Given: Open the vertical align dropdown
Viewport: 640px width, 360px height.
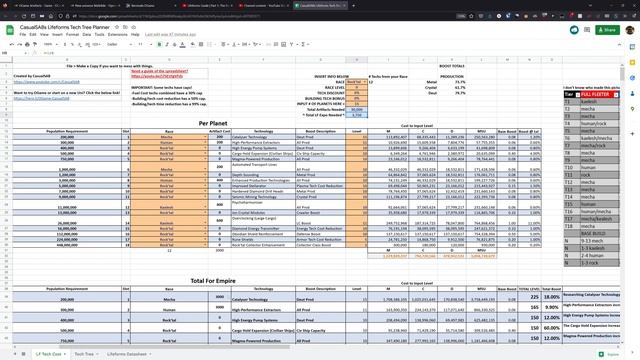Looking at the screenshot, I should click(235, 44).
